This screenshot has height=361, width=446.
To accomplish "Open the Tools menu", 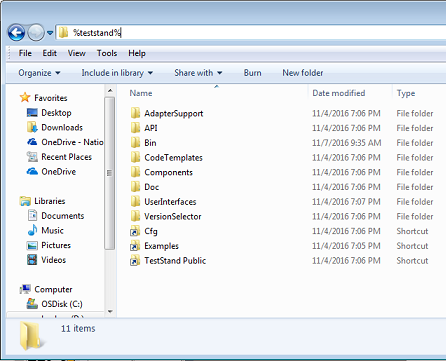I will 107,53.
